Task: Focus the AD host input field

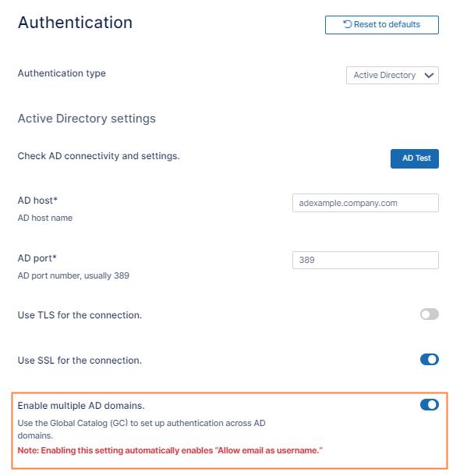Action: pos(366,203)
